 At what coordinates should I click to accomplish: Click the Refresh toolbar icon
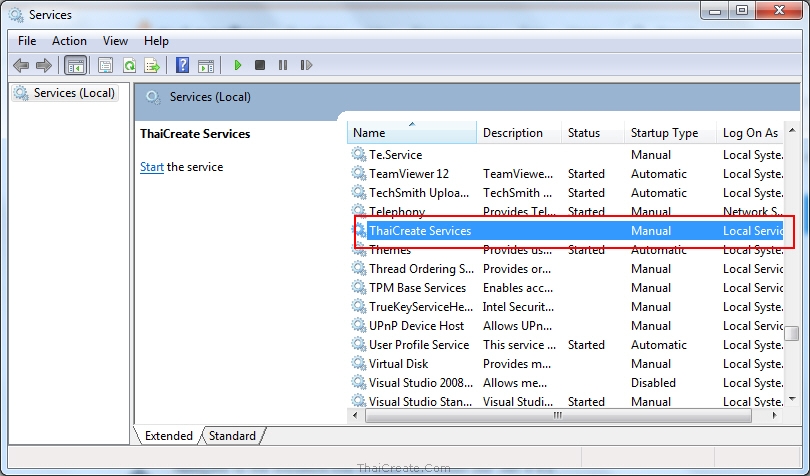pyautogui.click(x=129, y=66)
